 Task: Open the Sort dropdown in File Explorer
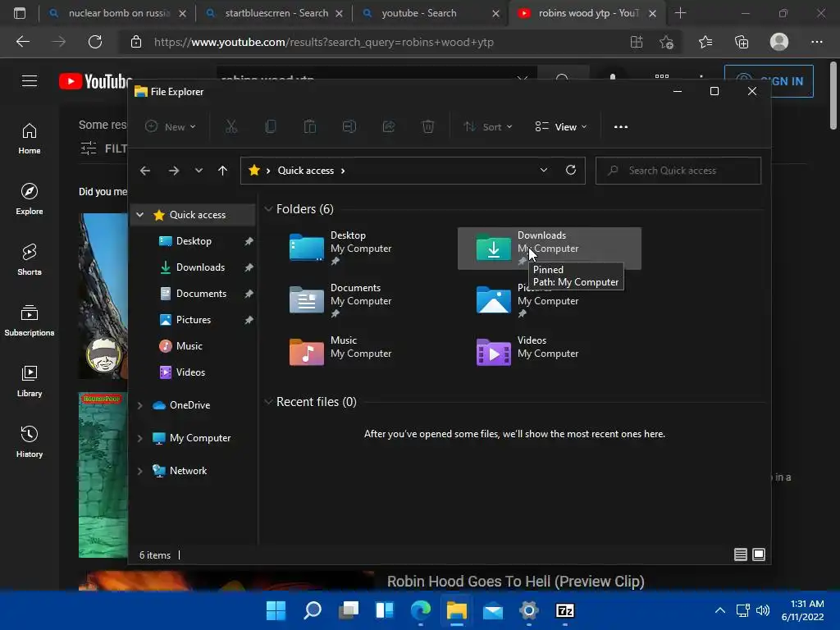(488, 127)
